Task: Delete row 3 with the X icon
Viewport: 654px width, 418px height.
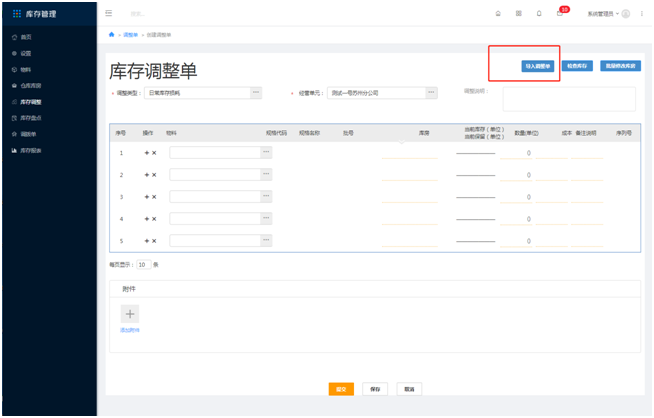Action: (x=154, y=197)
